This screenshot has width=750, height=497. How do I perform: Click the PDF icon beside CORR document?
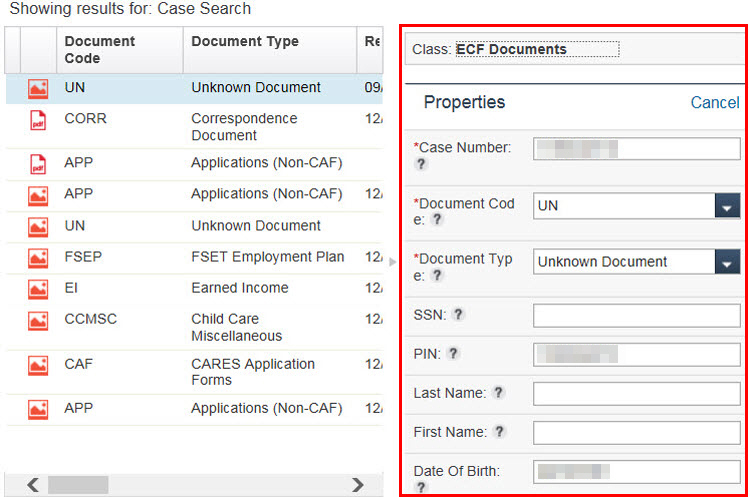point(38,122)
